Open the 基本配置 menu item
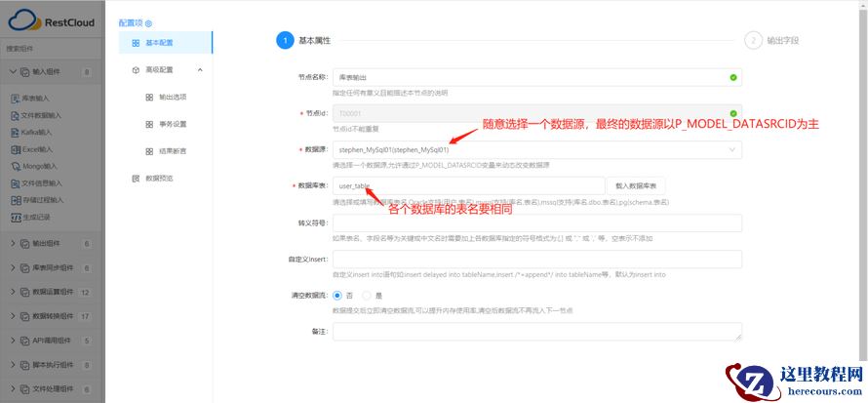Viewport: 868px width, 403px height. (166, 43)
